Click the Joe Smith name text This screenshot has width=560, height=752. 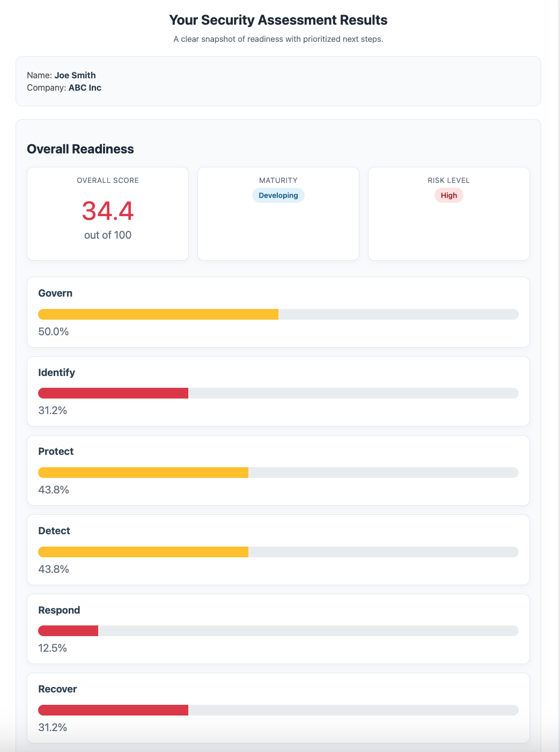pyautogui.click(x=75, y=75)
